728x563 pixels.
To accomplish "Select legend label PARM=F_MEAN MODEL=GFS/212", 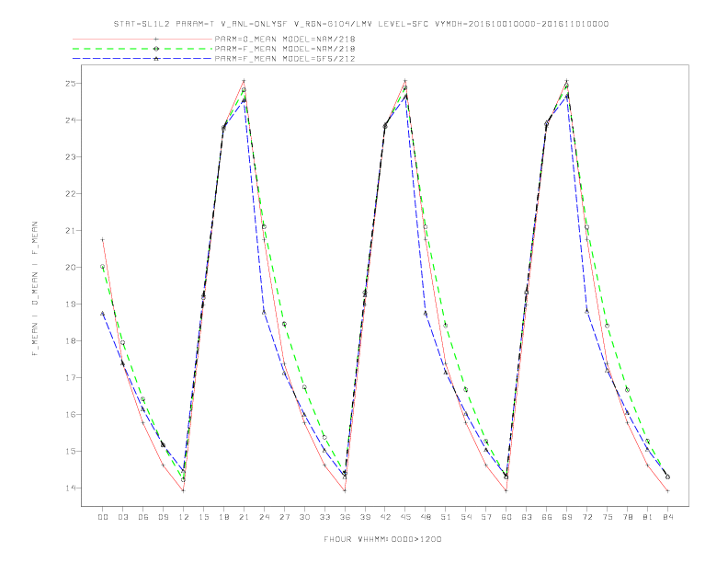I will 285,59.
